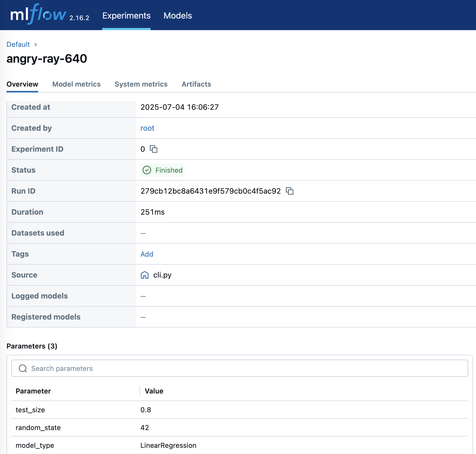Viewport: 476px width, 454px height.
Task: Focus the Search parameters input field
Action: click(242, 368)
